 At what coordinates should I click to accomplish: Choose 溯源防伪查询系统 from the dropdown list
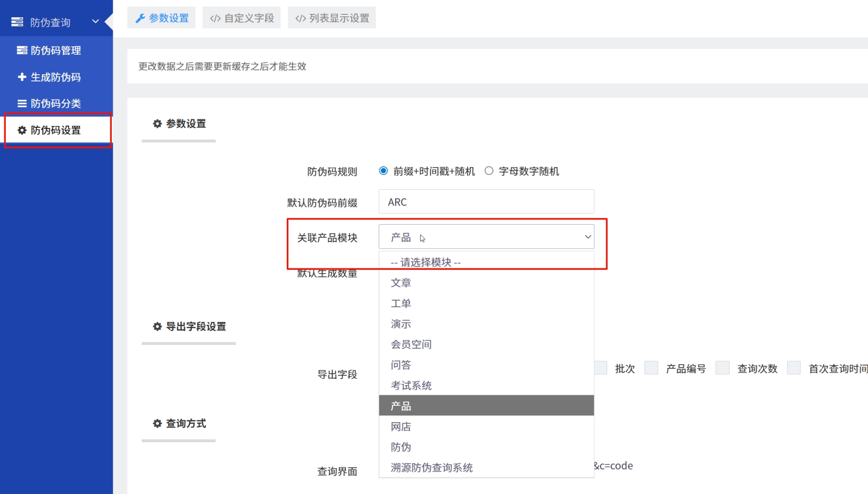(432, 468)
